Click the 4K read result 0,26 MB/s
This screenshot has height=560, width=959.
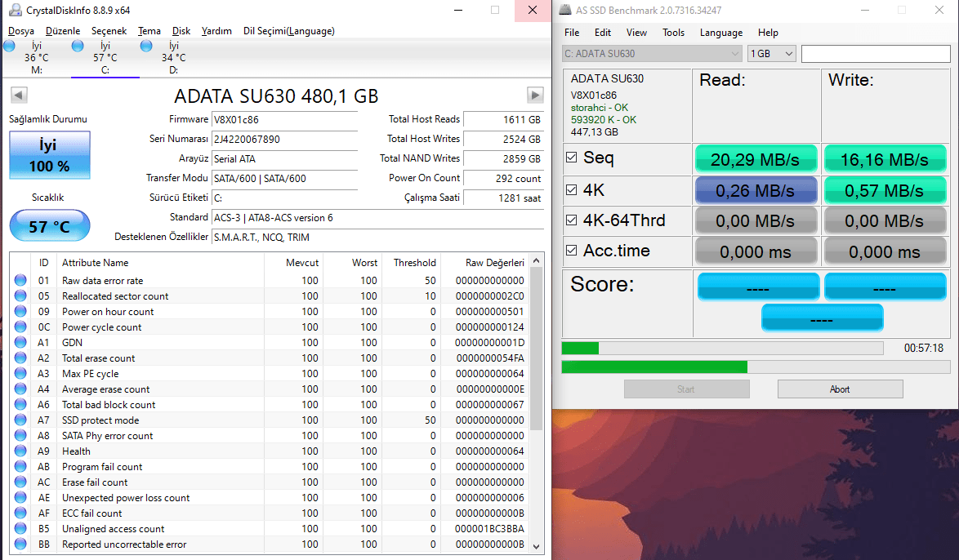coord(756,191)
